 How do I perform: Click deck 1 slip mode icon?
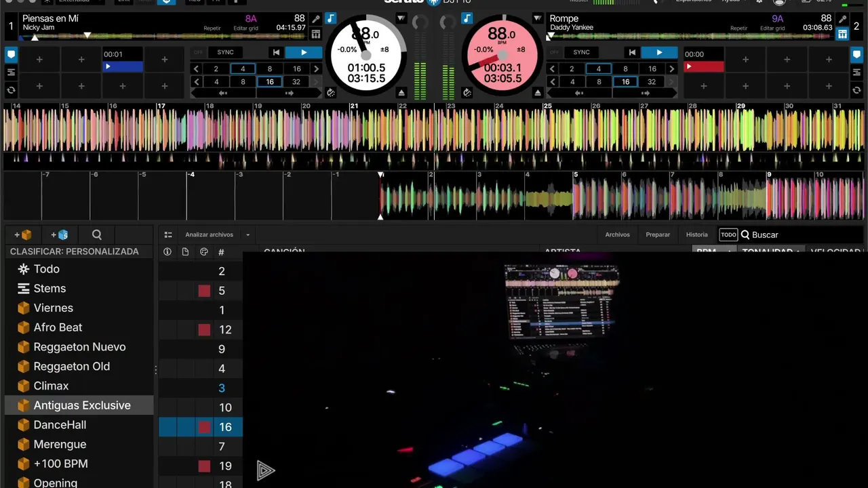pyautogui.click(x=331, y=93)
